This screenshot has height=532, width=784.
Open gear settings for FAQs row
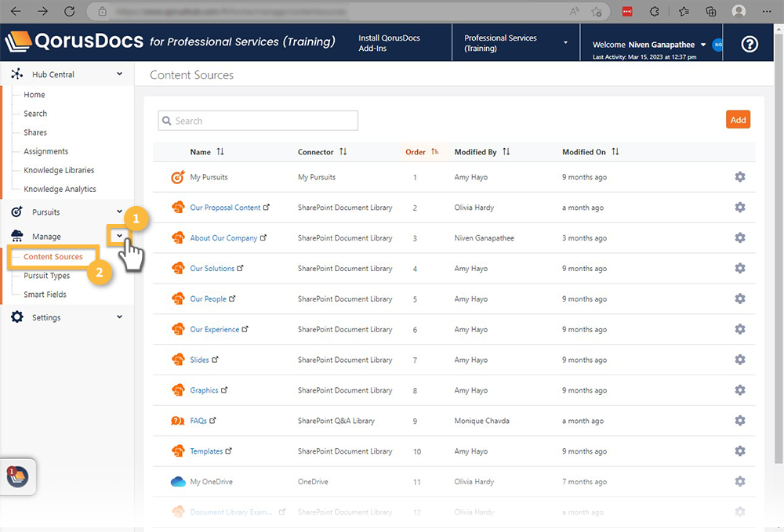(x=740, y=421)
